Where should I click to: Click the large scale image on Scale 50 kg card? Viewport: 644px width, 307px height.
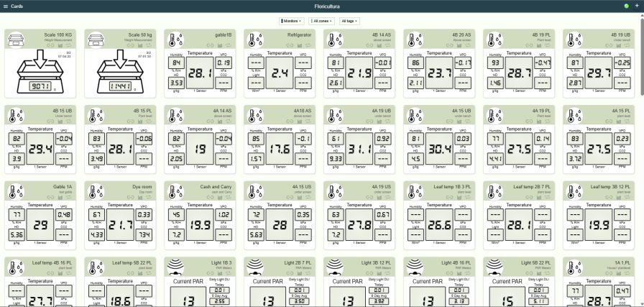pos(120,71)
